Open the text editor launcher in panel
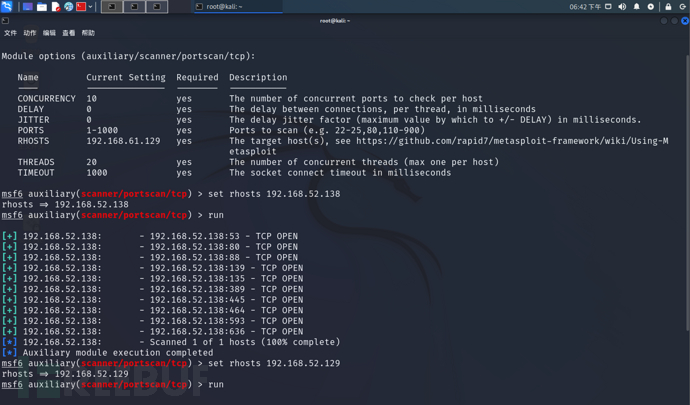Screen dimensions: 690x405 point(55,7)
